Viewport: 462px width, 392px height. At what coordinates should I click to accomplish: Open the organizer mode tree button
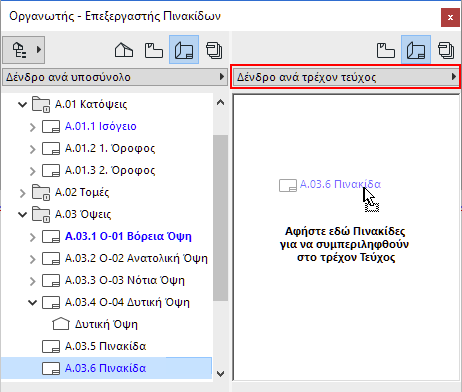23,50
